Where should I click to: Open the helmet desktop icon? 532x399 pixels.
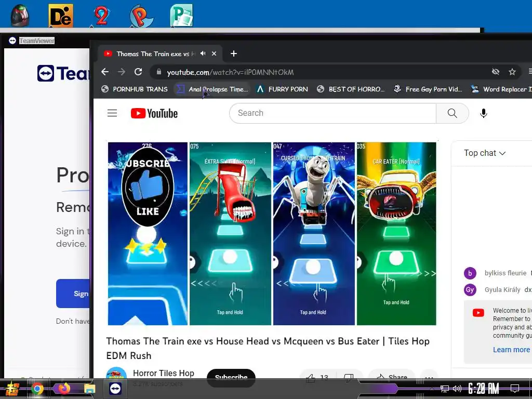20,15
